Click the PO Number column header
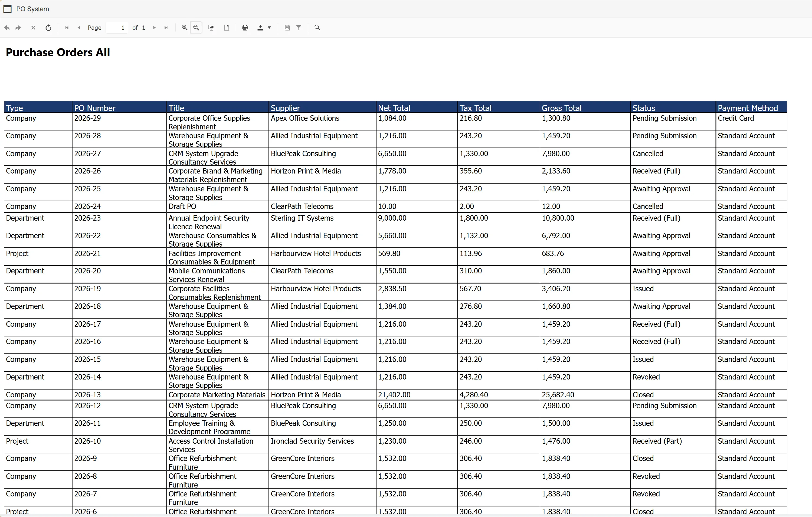812x517 pixels. click(x=119, y=107)
